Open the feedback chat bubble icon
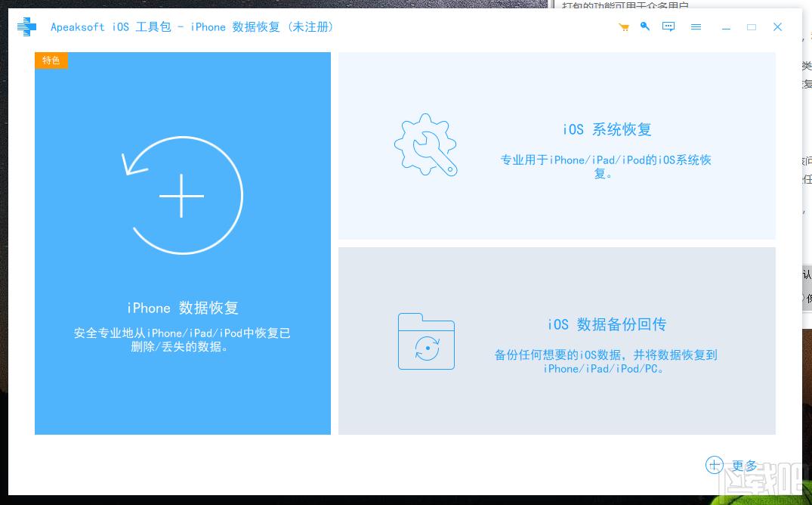 pos(668,27)
